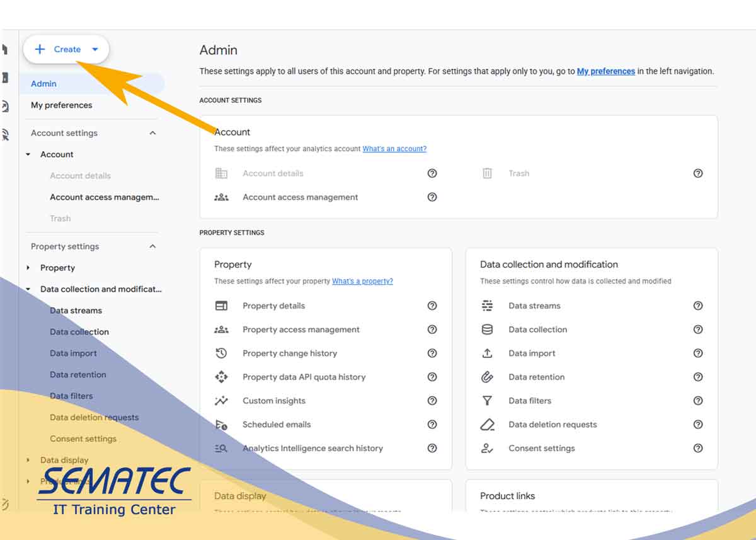Click the help icon for Scheduled emails
756x540 pixels.
pyautogui.click(x=432, y=425)
